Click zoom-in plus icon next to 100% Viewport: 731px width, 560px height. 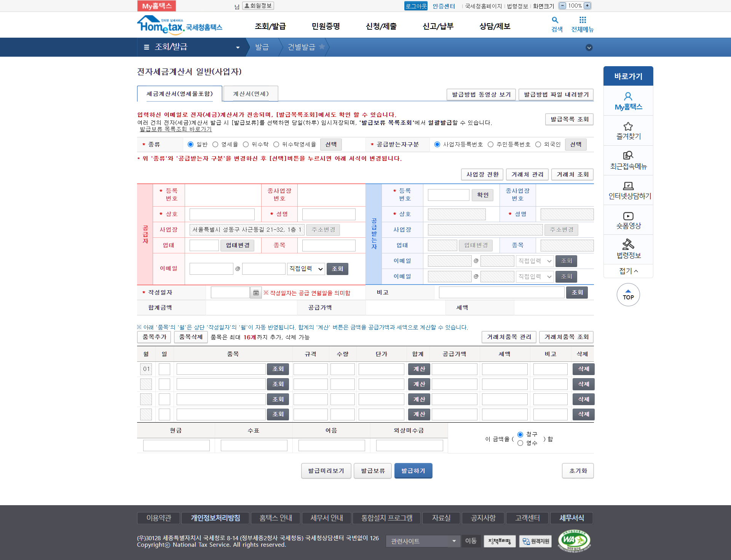[x=587, y=6]
